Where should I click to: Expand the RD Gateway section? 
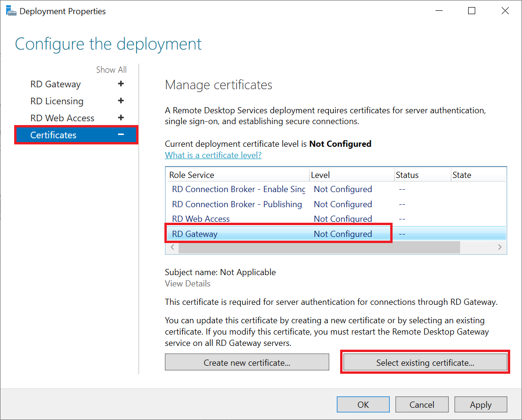coord(121,84)
